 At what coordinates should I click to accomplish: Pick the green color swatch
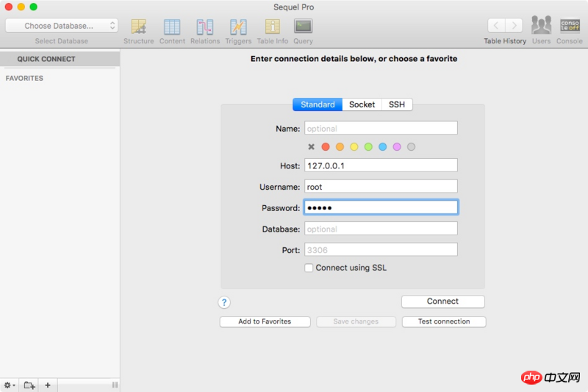pyautogui.click(x=368, y=146)
